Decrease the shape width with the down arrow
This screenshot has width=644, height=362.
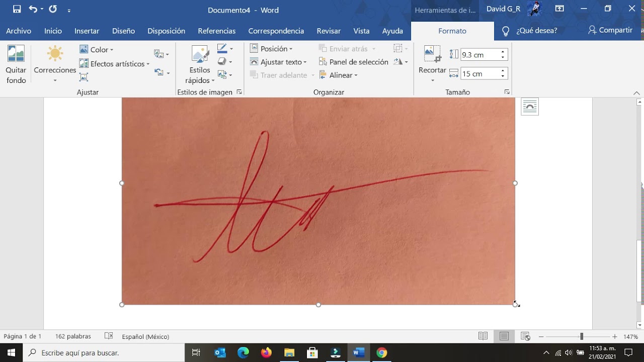tap(503, 76)
